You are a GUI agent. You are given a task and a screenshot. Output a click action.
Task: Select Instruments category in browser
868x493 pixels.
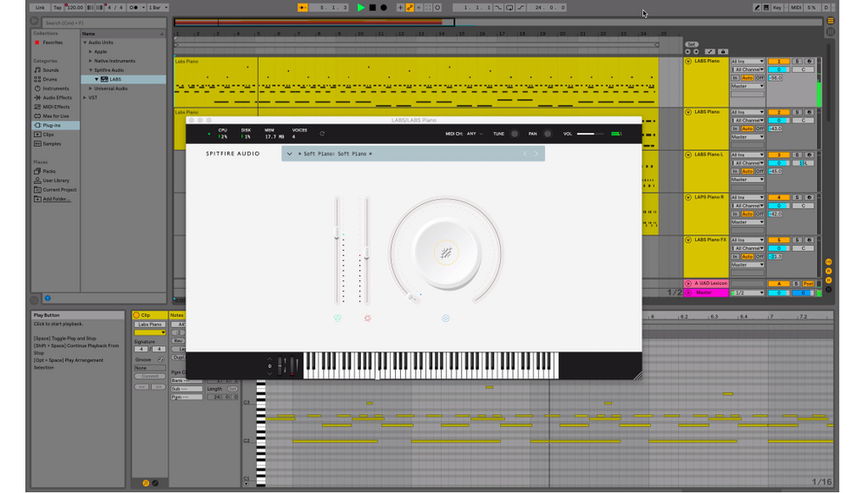[x=56, y=89]
